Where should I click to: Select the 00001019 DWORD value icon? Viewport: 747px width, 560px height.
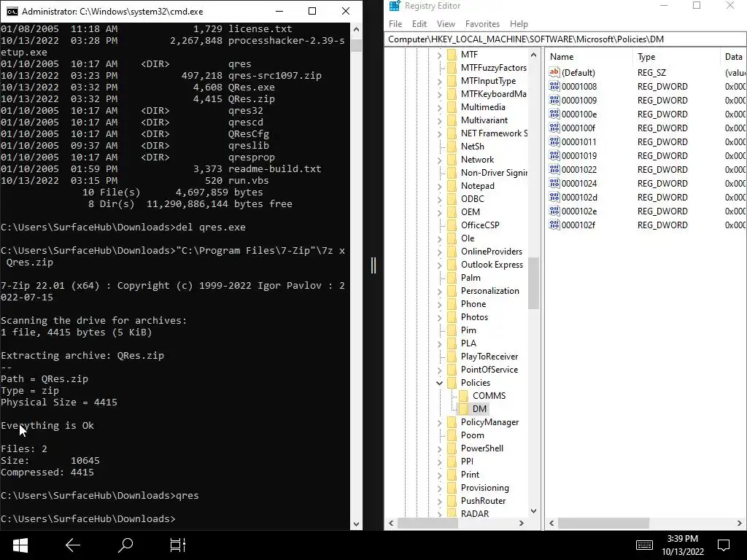pos(554,155)
